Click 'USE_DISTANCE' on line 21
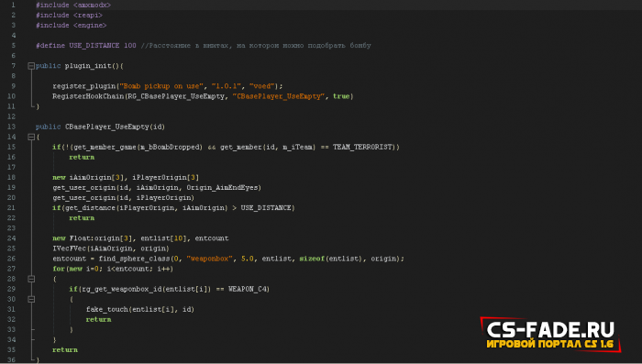Screen dimensions: 642x364 point(266,208)
